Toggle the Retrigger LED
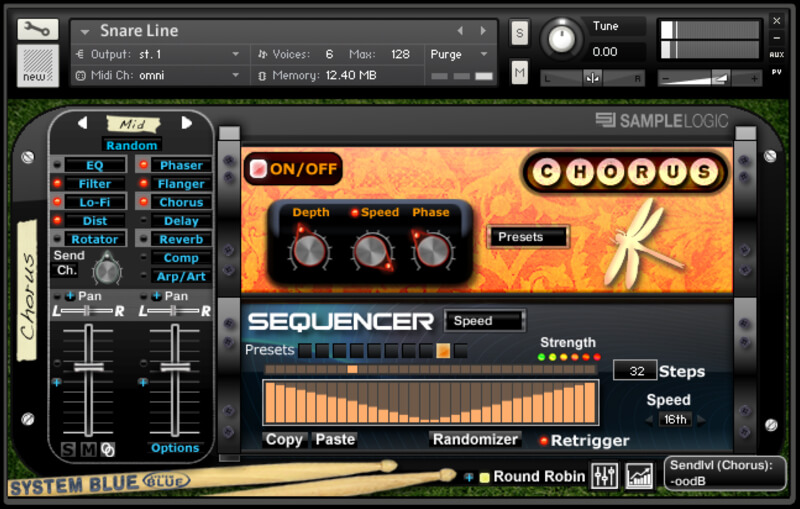 (543, 441)
